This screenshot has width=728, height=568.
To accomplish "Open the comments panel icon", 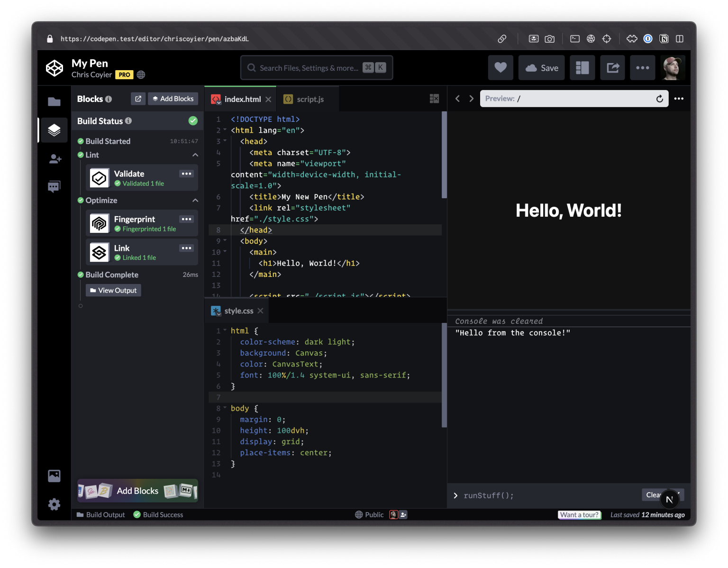I will coord(54,186).
